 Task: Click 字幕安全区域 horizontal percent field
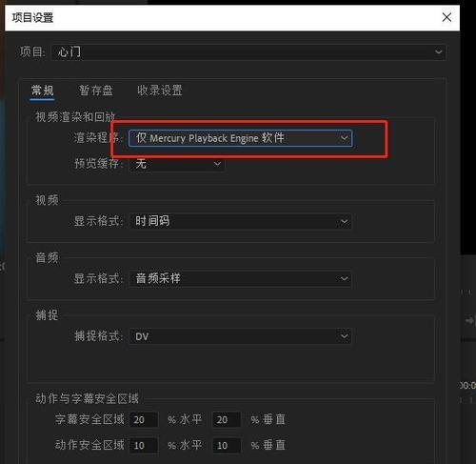(x=144, y=420)
